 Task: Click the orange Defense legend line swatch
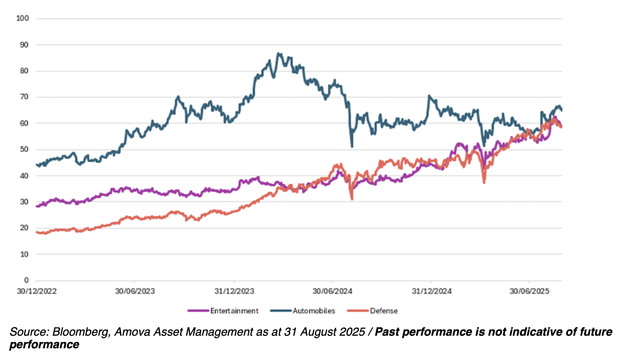[x=358, y=311]
